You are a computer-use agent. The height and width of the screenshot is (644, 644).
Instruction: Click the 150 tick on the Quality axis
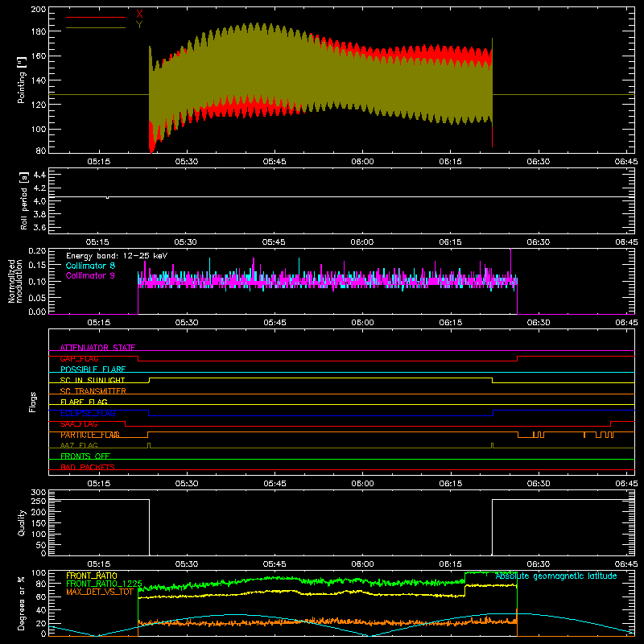(x=39, y=523)
